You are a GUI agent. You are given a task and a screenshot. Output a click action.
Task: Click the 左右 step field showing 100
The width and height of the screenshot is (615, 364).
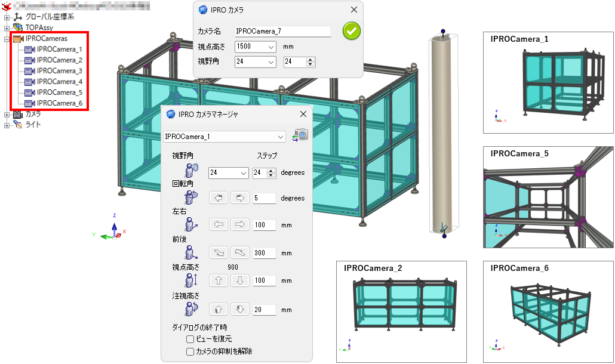click(x=265, y=225)
